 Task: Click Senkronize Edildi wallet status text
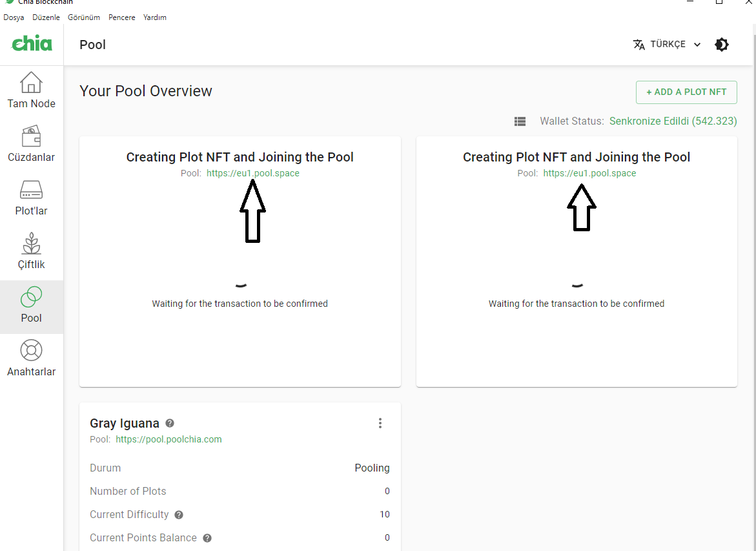673,121
